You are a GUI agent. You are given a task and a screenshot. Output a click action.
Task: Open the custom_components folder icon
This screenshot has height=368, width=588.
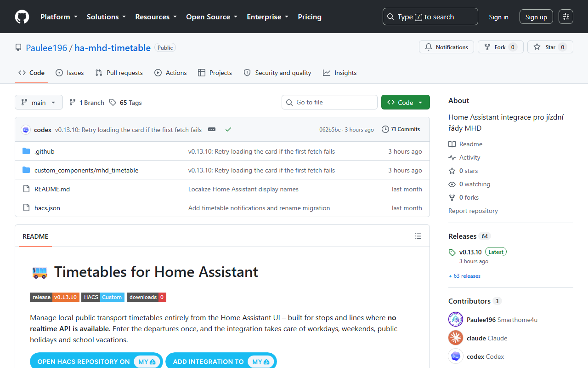click(26, 170)
